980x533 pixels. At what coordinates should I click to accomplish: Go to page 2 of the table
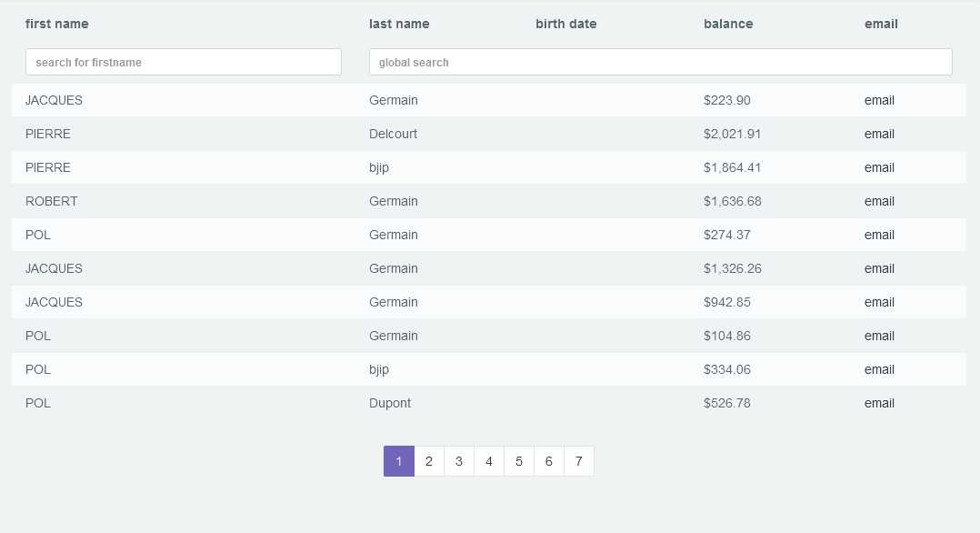(429, 461)
